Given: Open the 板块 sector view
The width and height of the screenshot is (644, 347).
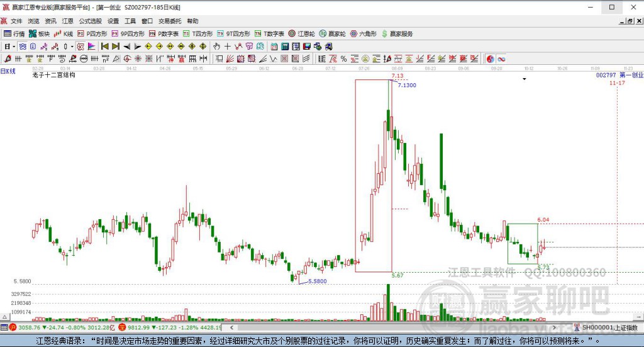Looking at the screenshot, I should 39,34.
